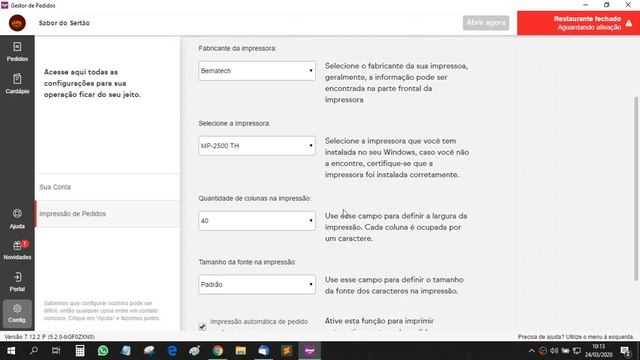
Task: Launch Calculator from the taskbar
Action: [x=80, y=351]
